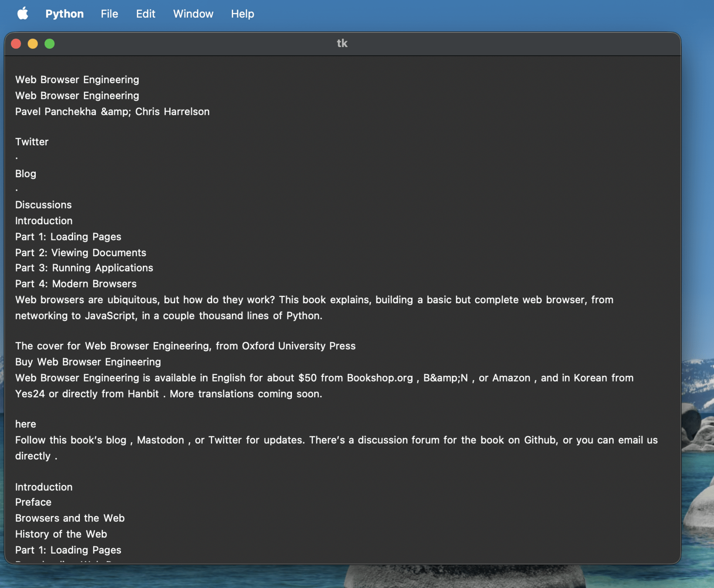This screenshot has width=714, height=588.
Task: Open the Edit menu
Action: 146,14
